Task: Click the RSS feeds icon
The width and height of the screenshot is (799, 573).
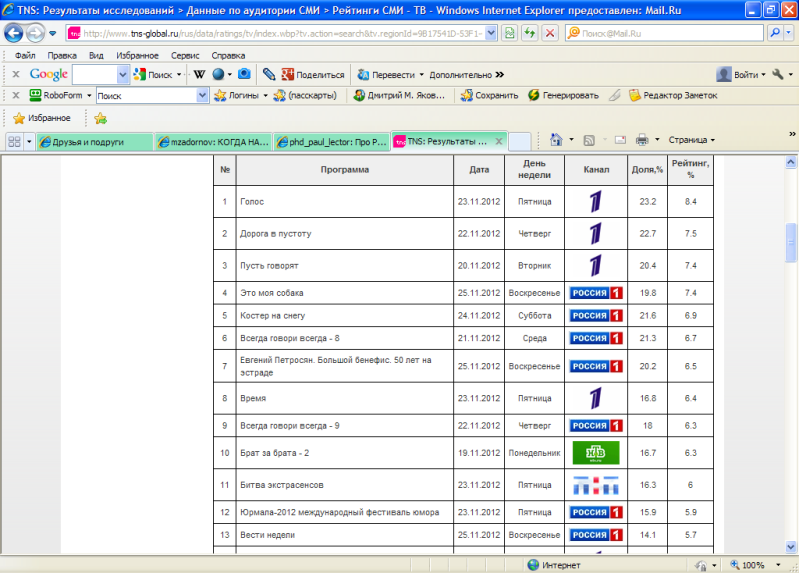Action: click(x=589, y=140)
